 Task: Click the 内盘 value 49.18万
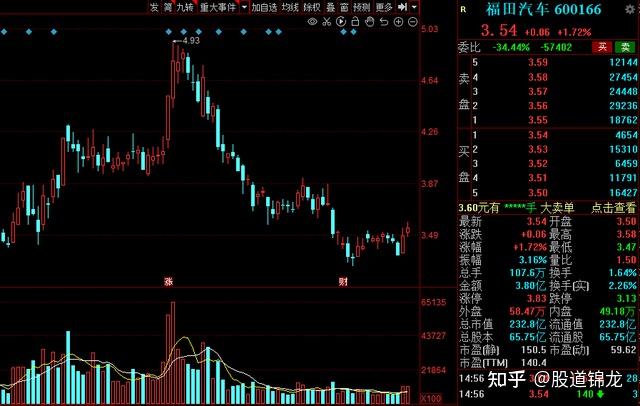[618, 311]
